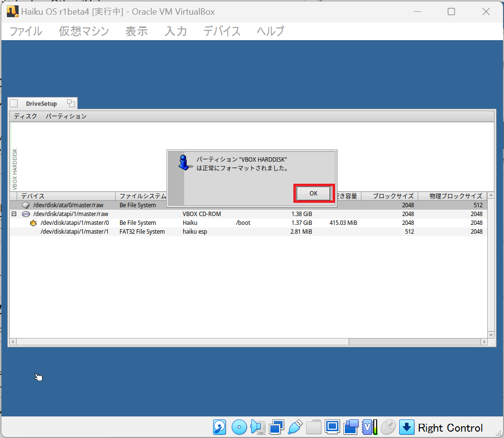Select the /dev/disk/atapi/1/master/1 partition
This screenshot has height=438, width=504.
248,232
